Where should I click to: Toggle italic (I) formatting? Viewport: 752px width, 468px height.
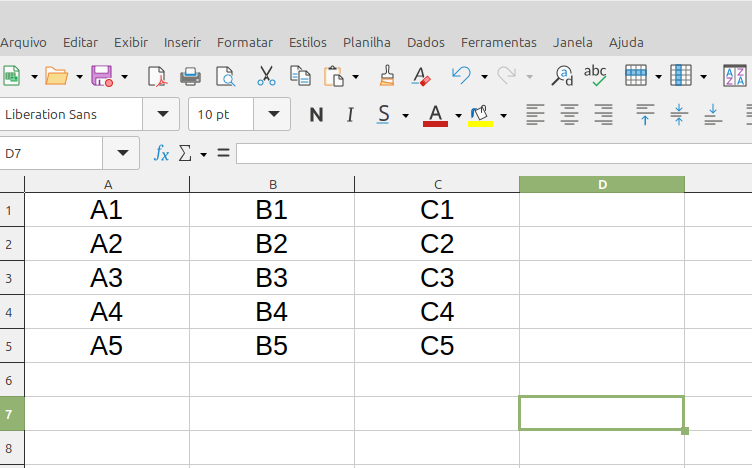point(350,115)
